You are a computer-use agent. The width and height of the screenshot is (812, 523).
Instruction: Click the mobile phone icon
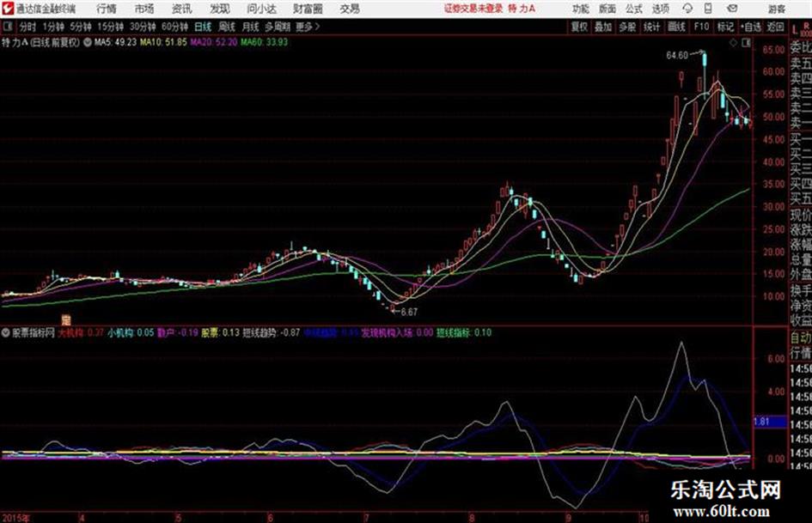(708, 9)
